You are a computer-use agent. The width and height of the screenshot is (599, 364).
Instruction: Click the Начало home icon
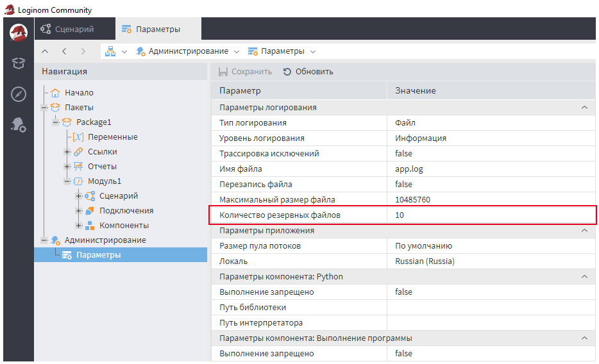[55, 92]
